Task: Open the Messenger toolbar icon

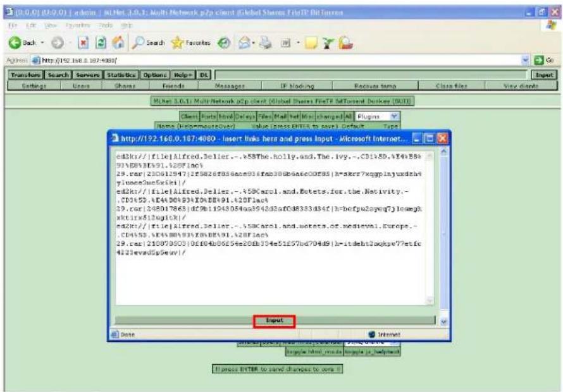Action: tap(328, 43)
